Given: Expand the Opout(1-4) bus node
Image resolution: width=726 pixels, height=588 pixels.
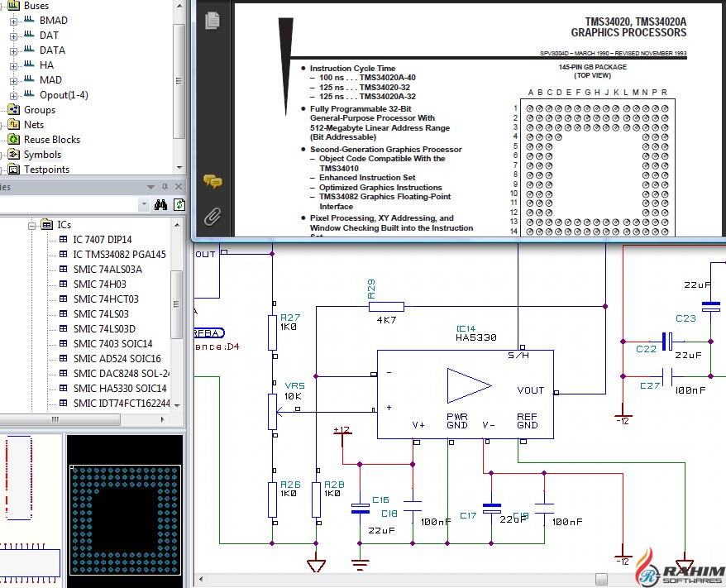Looking at the screenshot, I should pyautogui.click(x=13, y=95).
